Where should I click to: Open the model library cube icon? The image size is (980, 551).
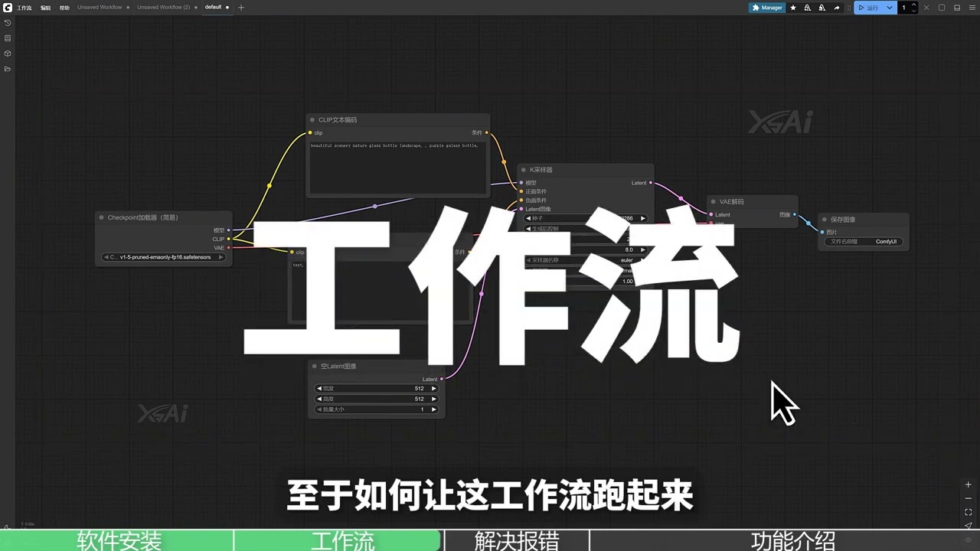click(x=8, y=54)
